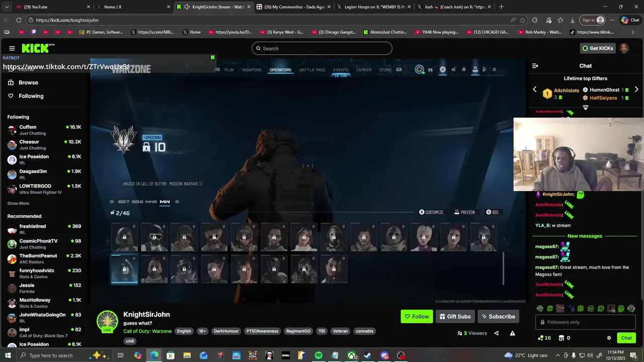Select the PTSDAwareness tag

(262, 331)
